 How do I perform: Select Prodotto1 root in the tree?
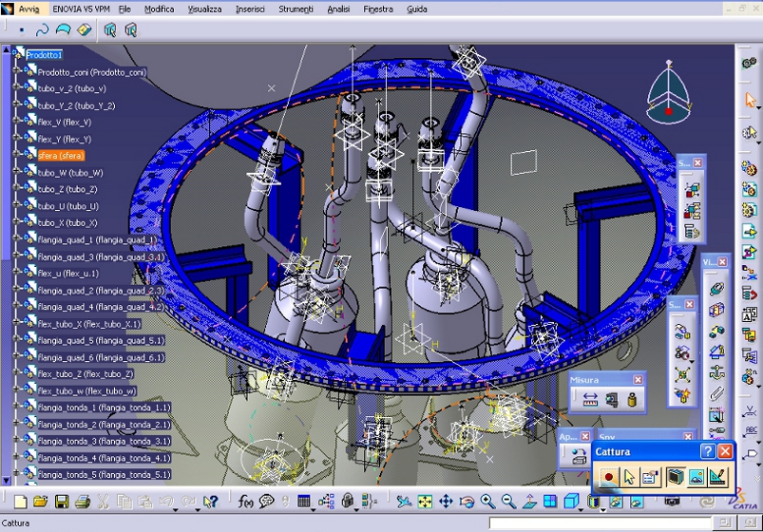tap(45, 55)
